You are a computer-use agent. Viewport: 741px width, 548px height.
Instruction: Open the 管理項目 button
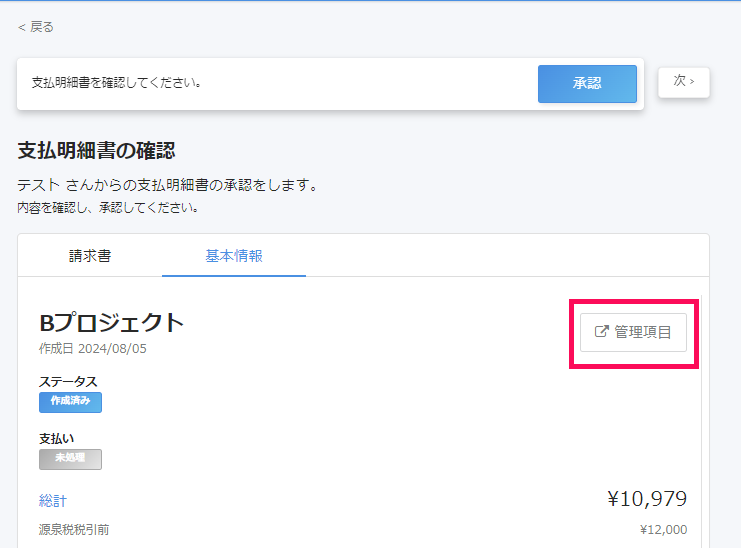pos(633,332)
